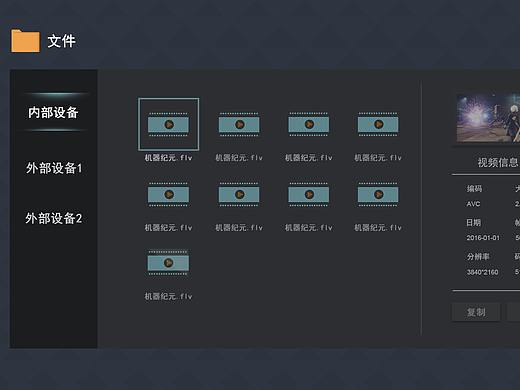The width and height of the screenshot is (520, 390).
Task: Click the 3840*2160 resolution value
Action: click(482, 272)
